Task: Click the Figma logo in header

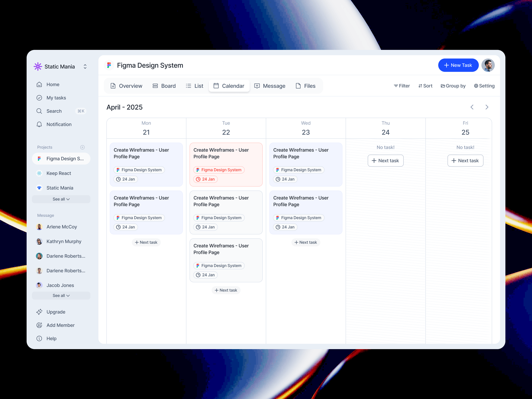Action: pyautogui.click(x=109, y=65)
